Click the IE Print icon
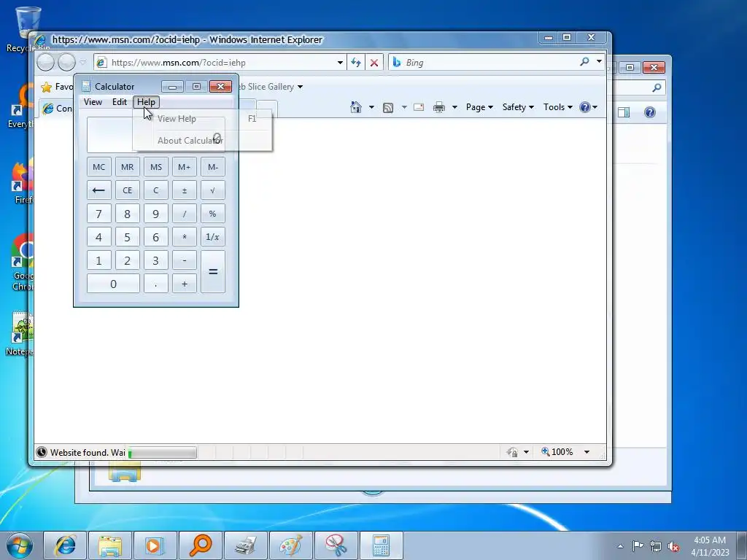 pos(438,107)
